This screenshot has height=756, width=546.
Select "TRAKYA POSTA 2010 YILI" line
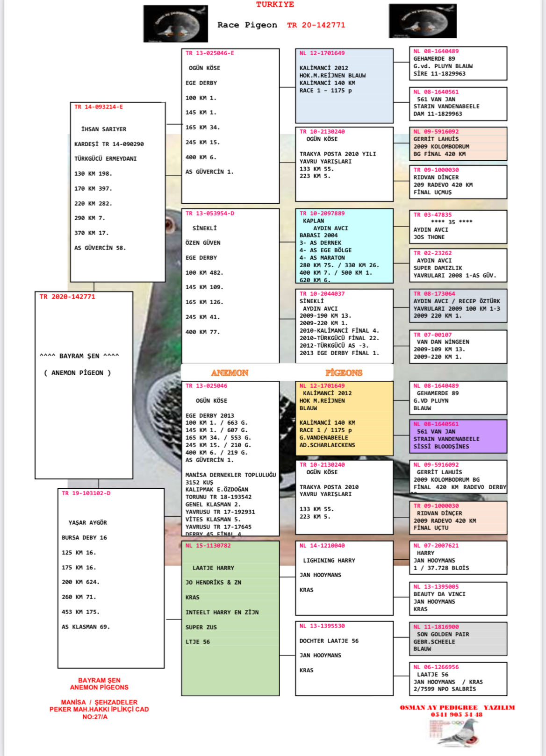pos(338,154)
